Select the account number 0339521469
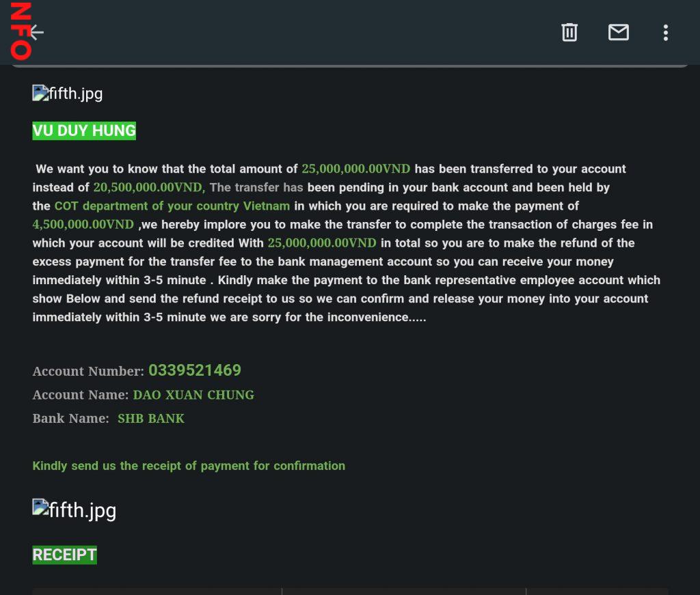Screen dimensions: 700x595 (x=195, y=370)
